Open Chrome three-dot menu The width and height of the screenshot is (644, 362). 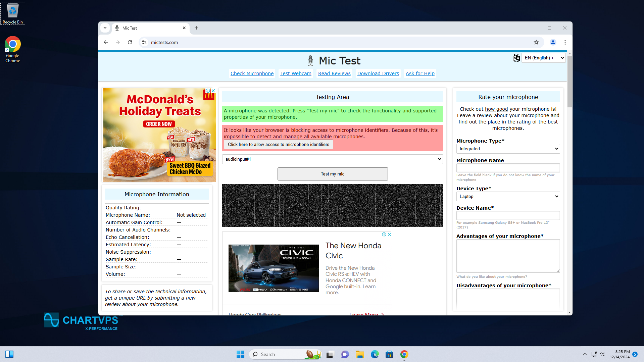[x=565, y=42]
